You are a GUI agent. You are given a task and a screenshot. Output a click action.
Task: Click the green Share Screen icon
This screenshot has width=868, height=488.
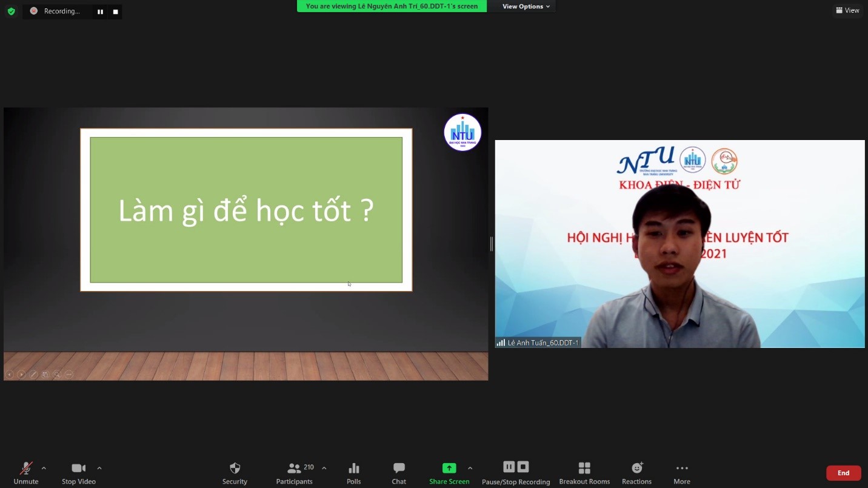point(449,468)
